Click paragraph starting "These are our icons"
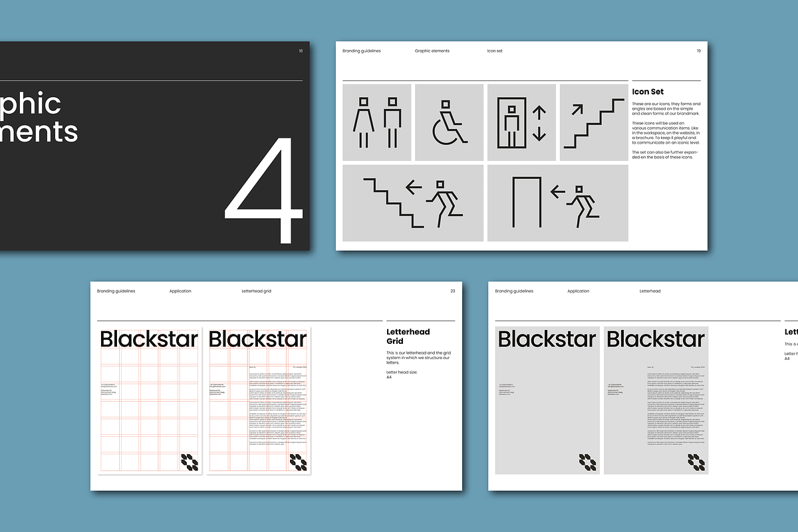 pyautogui.click(x=666, y=109)
